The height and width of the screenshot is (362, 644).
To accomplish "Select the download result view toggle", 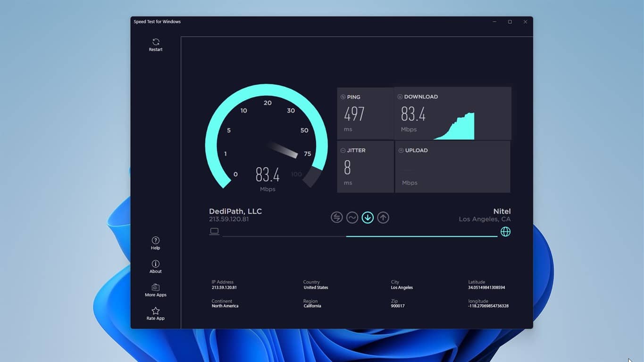I will (368, 217).
